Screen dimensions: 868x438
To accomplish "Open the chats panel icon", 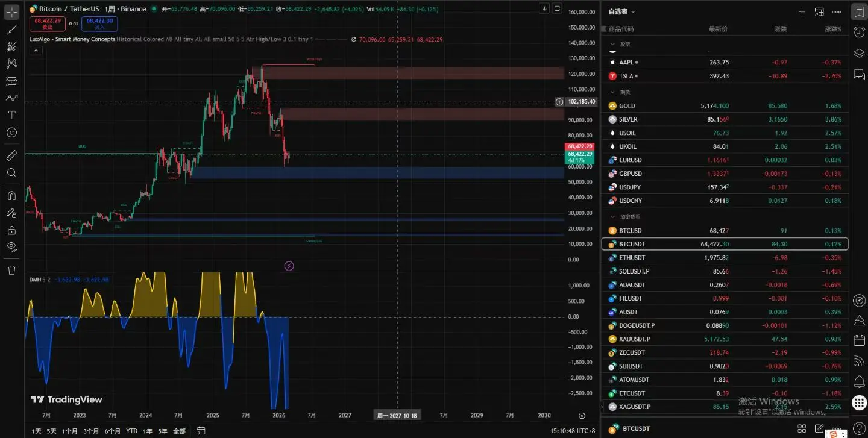I will pyautogui.click(x=859, y=74).
